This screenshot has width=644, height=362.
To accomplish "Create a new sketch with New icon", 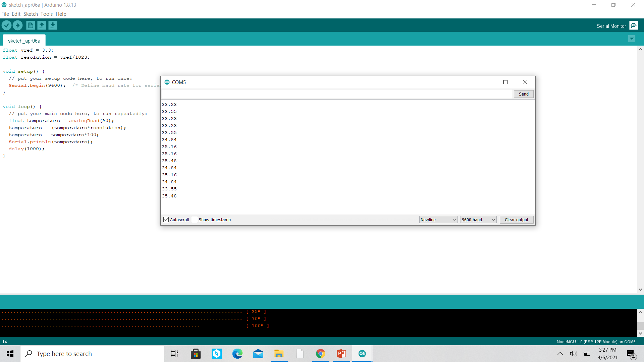I will 31,25.
